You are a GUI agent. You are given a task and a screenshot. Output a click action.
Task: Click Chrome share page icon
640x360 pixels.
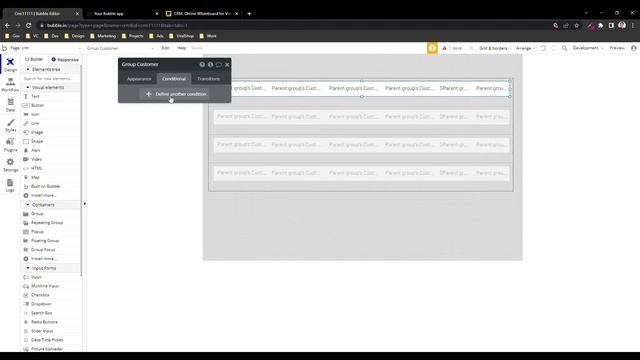[566, 25]
